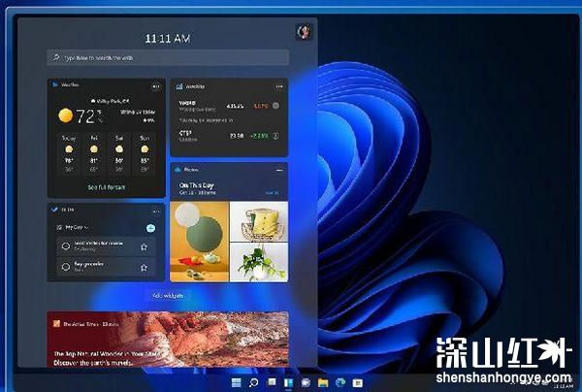The width and height of the screenshot is (582, 392).
Task: Open Task View from the taskbar
Action: 272,382
